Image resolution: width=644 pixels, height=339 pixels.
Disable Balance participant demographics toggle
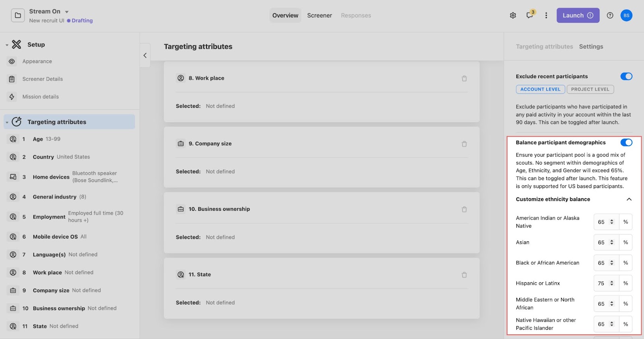pos(626,142)
